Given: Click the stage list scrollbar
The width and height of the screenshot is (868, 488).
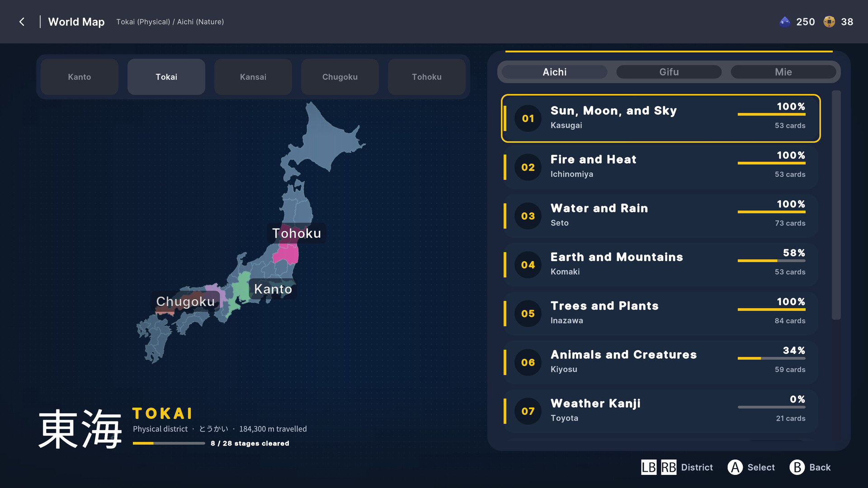Looking at the screenshot, I should coord(836,205).
